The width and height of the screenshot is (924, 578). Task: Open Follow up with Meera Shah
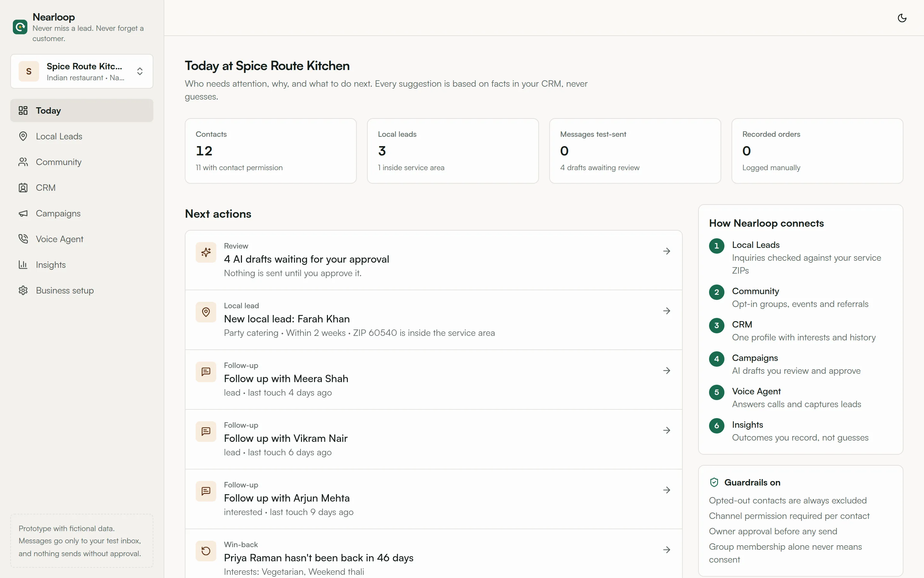434,380
